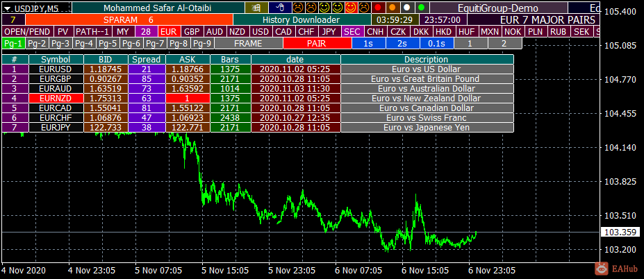The height and width of the screenshot is (279, 644).
Task: Click the Spread column header
Action: tap(147, 60)
